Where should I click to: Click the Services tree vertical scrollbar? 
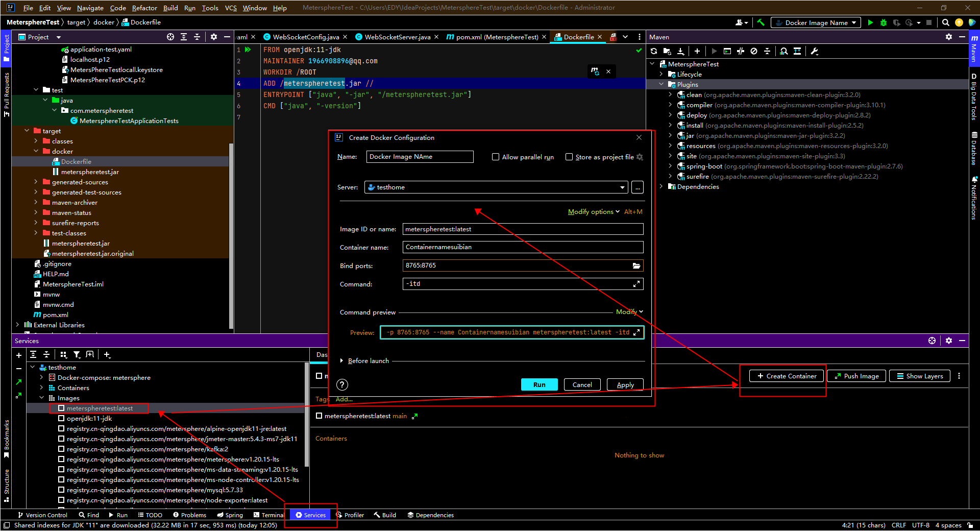tap(306, 415)
